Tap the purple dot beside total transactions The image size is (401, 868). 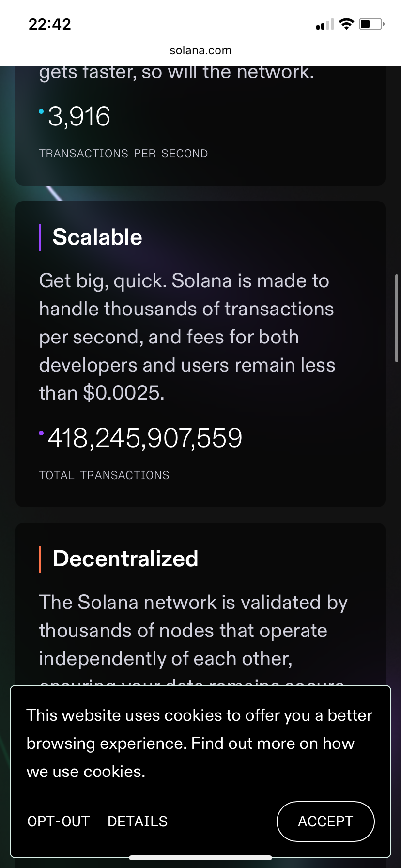tap(42, 433)
